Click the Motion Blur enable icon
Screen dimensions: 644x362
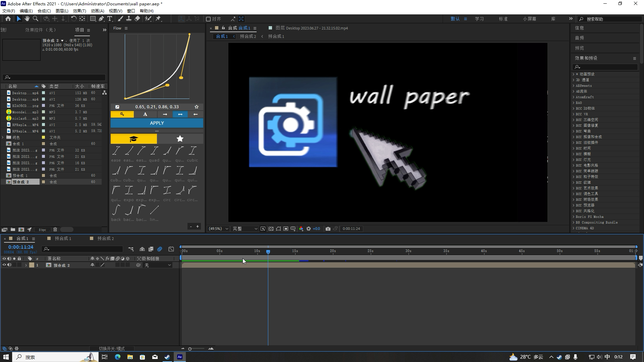[160, 249]
